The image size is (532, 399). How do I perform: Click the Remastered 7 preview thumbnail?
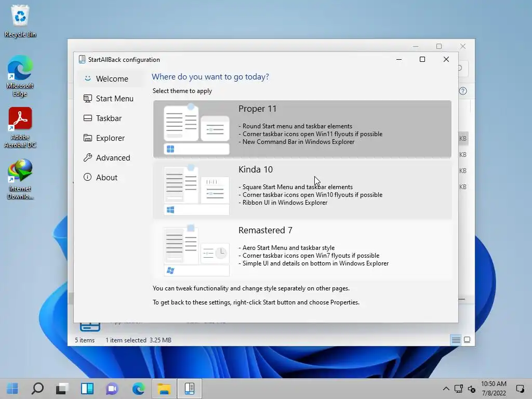pyautogui.click(x=196, y=250)
